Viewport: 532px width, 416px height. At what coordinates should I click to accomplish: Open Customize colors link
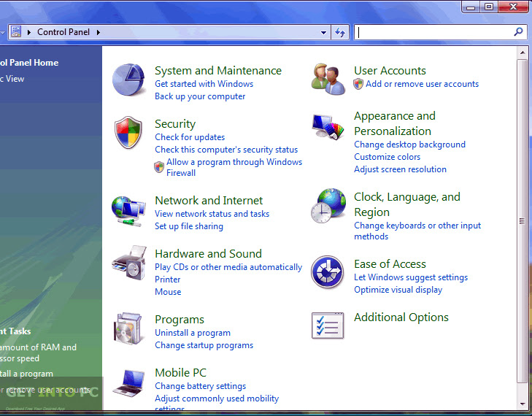pyautogui.click(x=387, y=157)
